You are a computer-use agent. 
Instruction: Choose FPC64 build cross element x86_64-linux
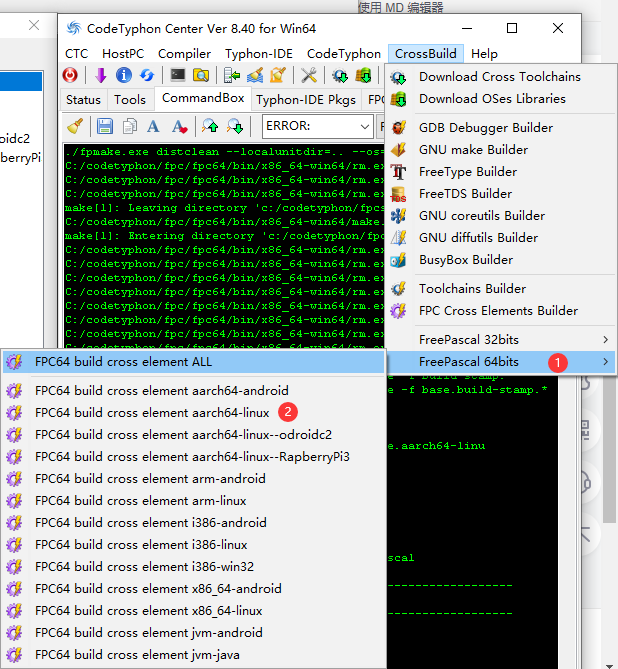194,611
